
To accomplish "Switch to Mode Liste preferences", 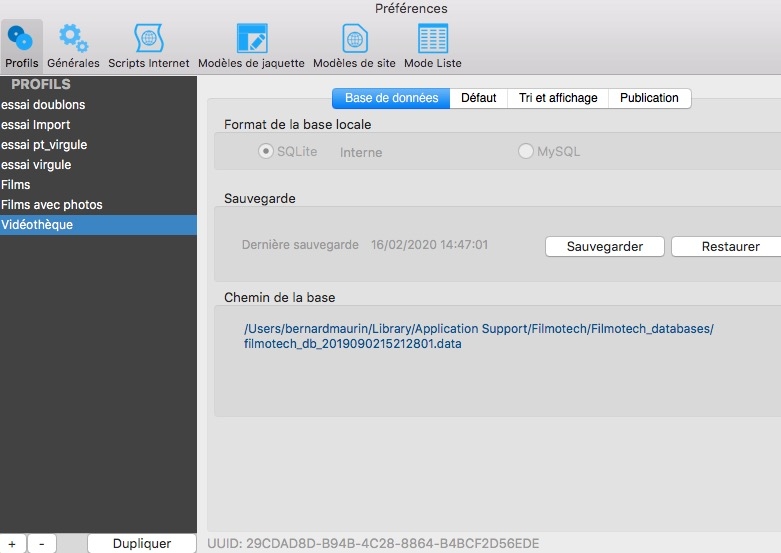I will click(432, 46).
